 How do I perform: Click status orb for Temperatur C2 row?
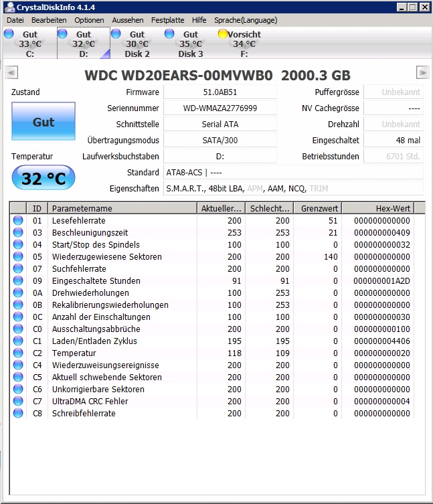[x=18, y=353]
